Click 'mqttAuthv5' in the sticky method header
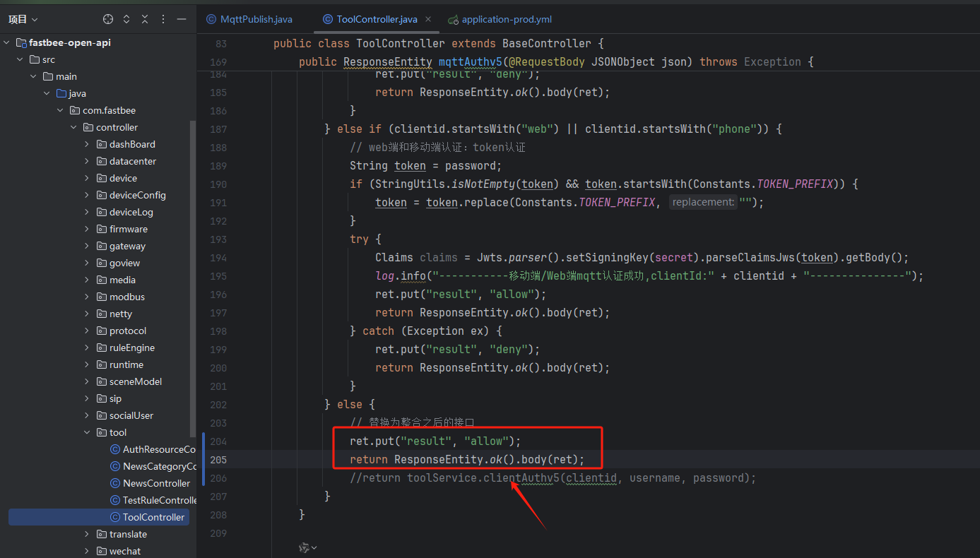The image size is (980, 558). [x=471, y=62]
